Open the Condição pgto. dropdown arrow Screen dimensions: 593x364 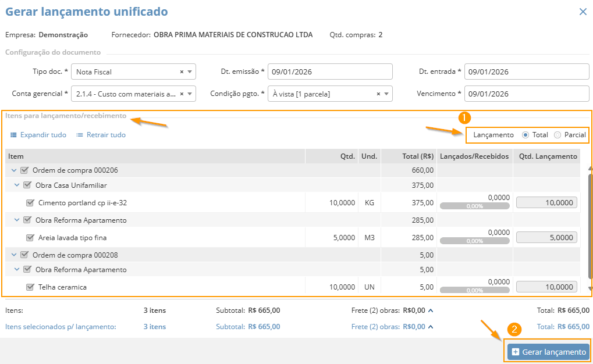tap(387, 94)
